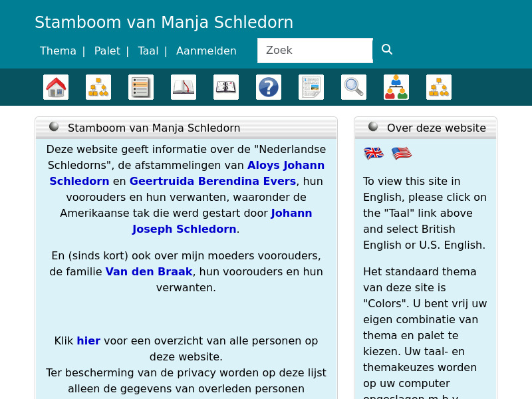Open the address book with tree icon

[226, 87]
